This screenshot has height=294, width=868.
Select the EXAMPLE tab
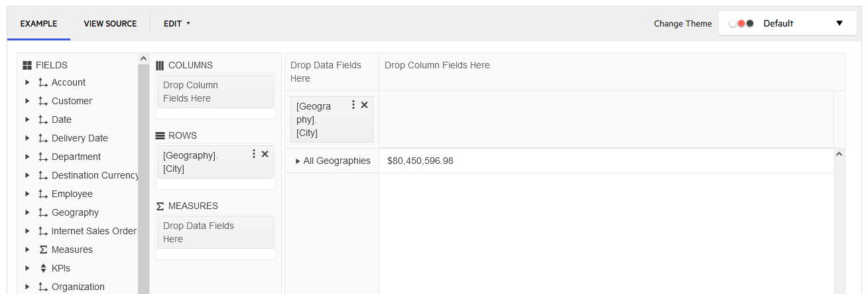38,24
